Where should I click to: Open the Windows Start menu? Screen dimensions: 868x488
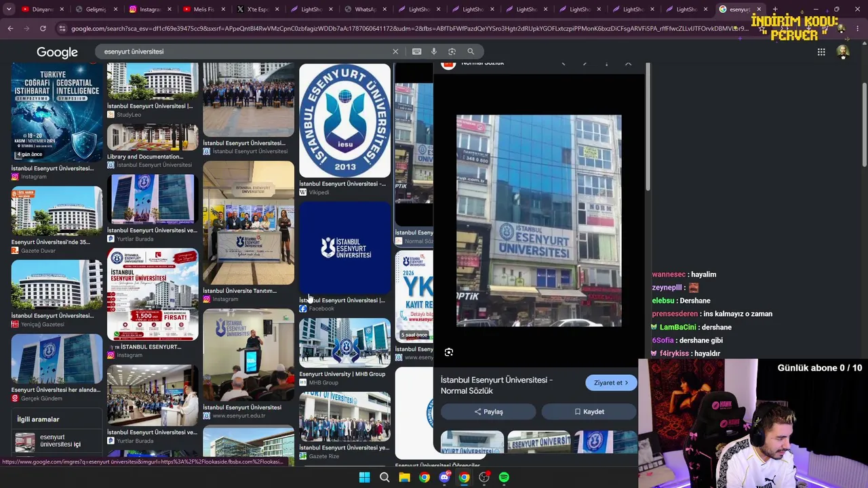(x=364, y=477)
